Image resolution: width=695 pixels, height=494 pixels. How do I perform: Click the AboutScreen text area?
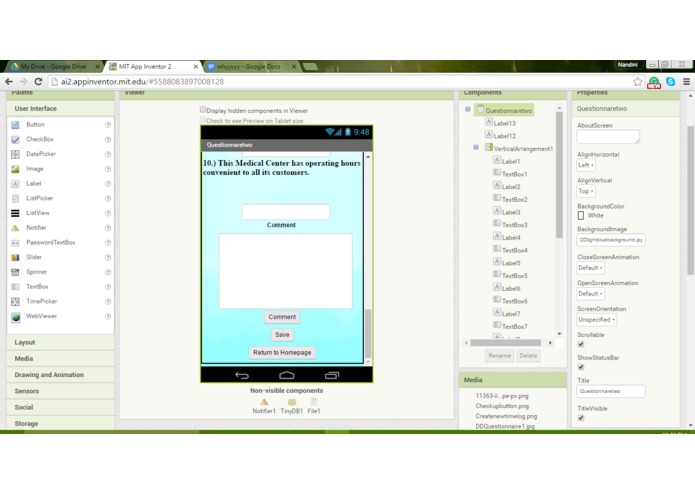point(608,137)
